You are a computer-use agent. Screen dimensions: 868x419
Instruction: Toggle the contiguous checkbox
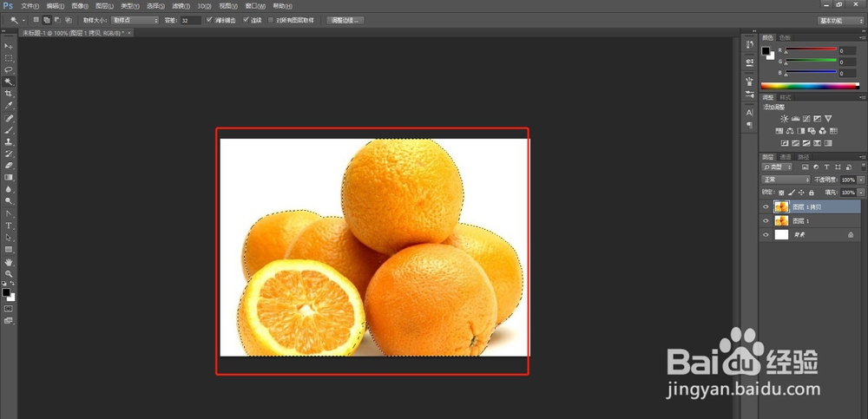(x=247, y=20)
